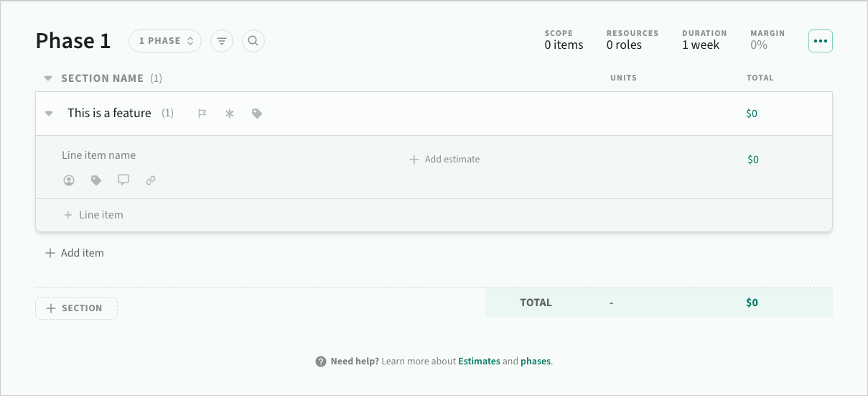Open the three-dot more options menu
This screenshot has height=396, width=868.
821,41
